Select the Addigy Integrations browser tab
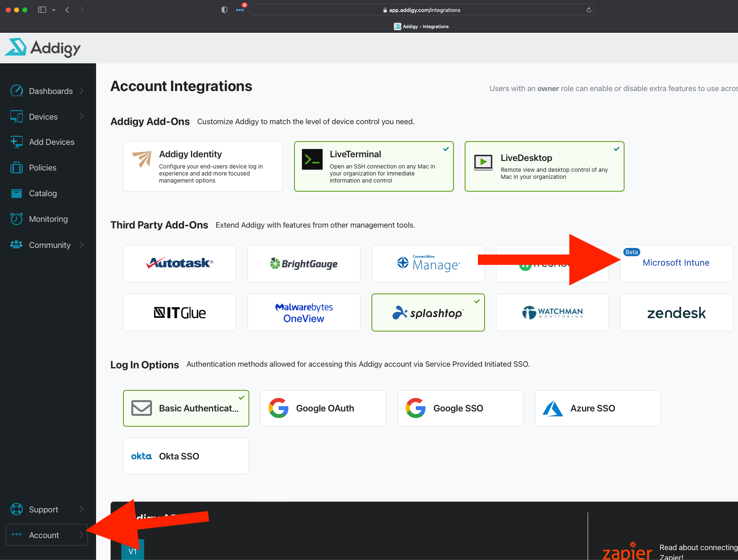 pyautogui.click(x=421, y=26)
